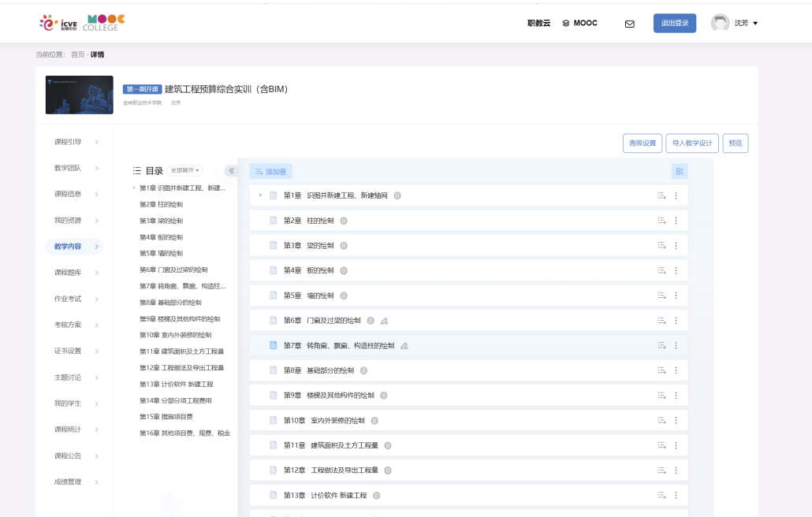Screen dimensions: 812x517
Task: Open the three-dot menu for 第7章 row
Action: coord(676,345)
